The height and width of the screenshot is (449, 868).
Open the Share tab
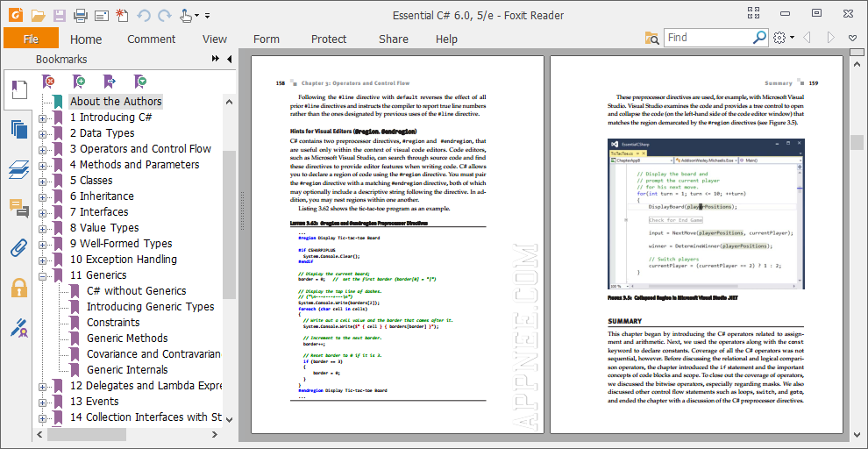394,39
